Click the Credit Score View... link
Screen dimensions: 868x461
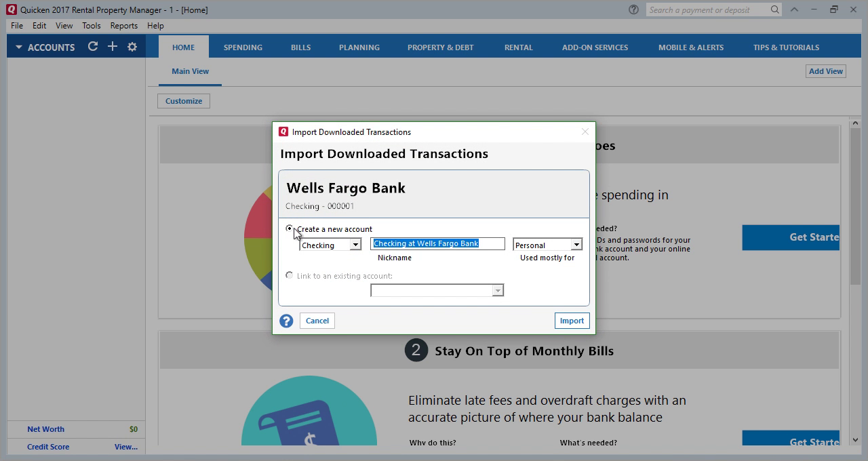pos(126,447)
